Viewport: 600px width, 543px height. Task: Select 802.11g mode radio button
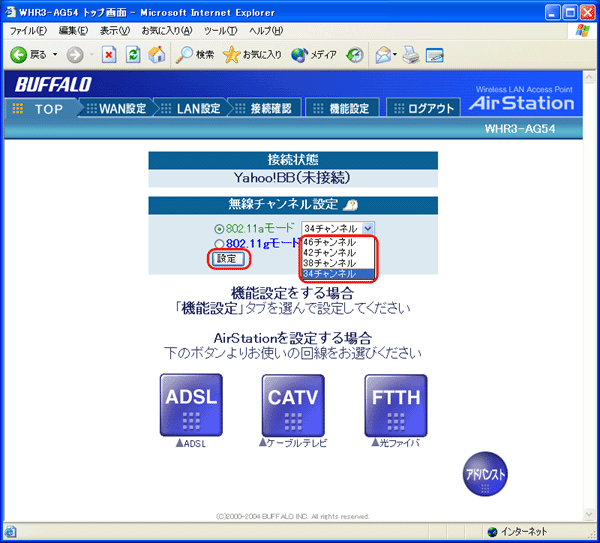(x=219, y=244)
